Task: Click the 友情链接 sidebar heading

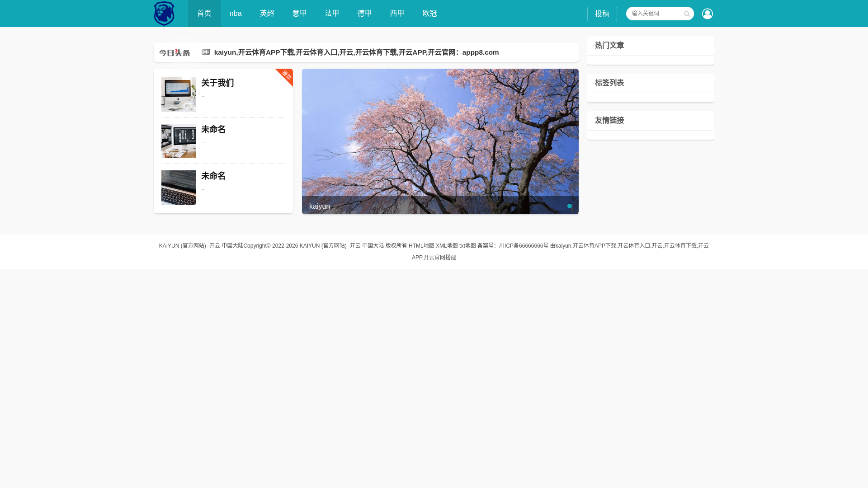Action: coord(609,120)
